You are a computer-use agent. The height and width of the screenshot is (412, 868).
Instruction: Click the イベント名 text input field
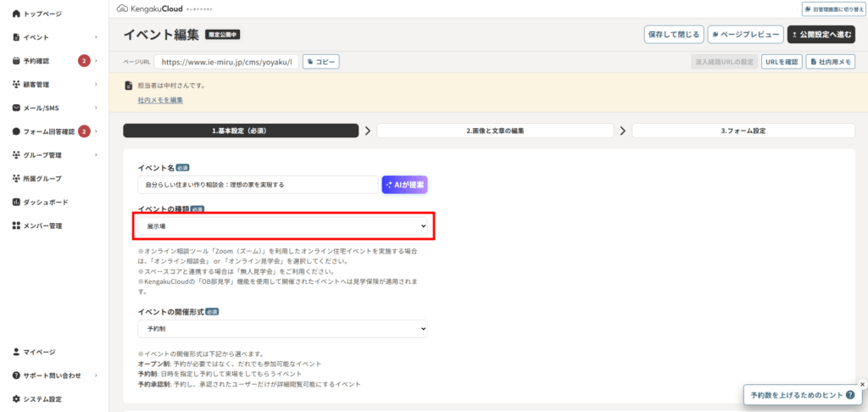coord(257,185)
